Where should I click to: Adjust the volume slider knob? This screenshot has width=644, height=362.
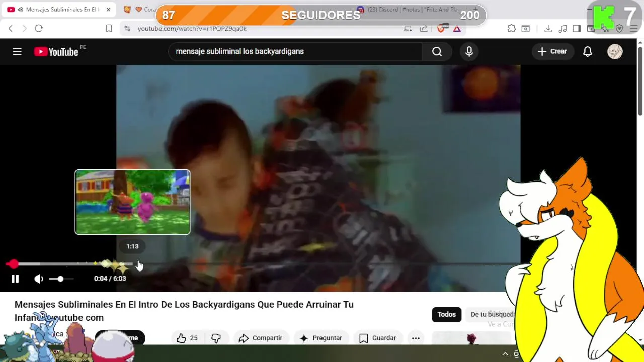[x=60, y=279]
